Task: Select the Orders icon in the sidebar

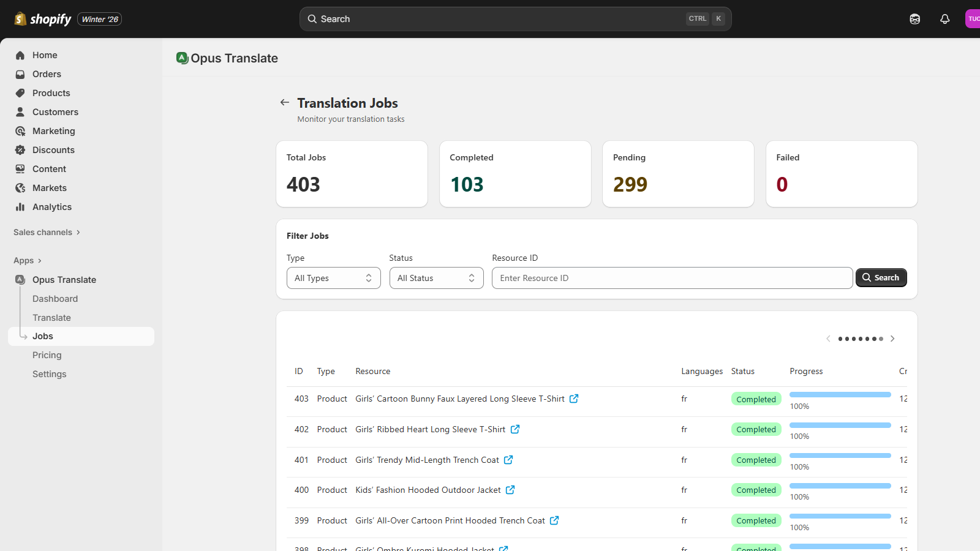Action: [x=20, y=74]
